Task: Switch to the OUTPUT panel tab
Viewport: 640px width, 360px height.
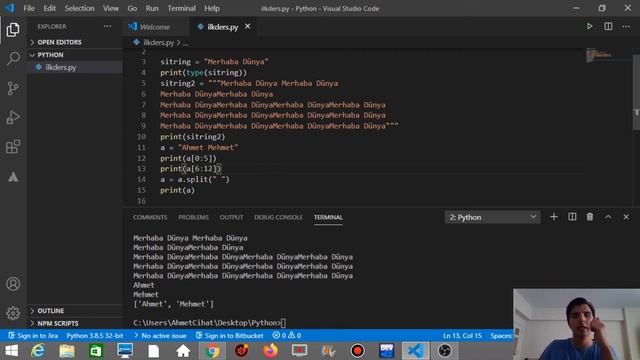Action: (x=231, y=218)
